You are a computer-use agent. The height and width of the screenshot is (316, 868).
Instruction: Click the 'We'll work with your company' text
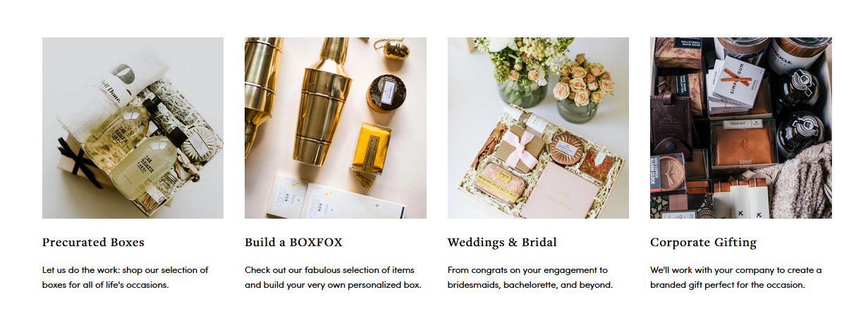(x=735, y=278)
